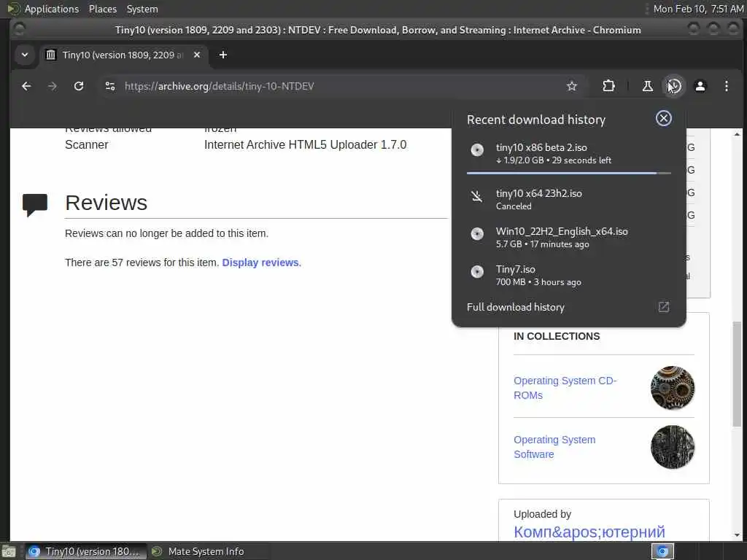Click the gears thumbnail for CD-ROMs collection
Image resolution: width=747 pixels, height=560 pixels.
click(x=672, y=388)
